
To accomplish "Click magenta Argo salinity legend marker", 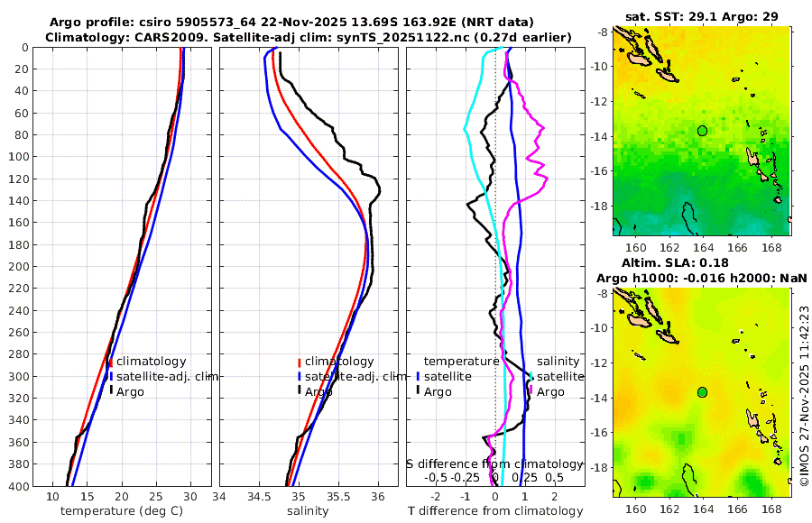I will (531, 390).
